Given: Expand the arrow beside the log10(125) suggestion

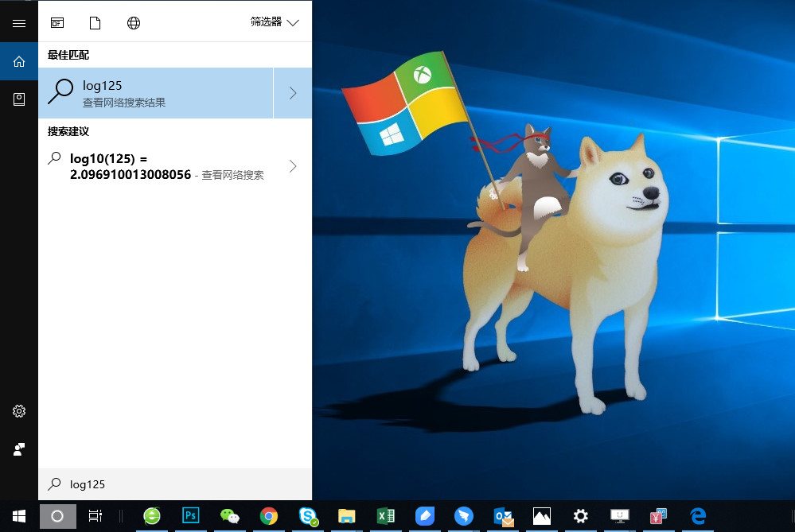Looking at the screenshot, I should click(293, 166).
